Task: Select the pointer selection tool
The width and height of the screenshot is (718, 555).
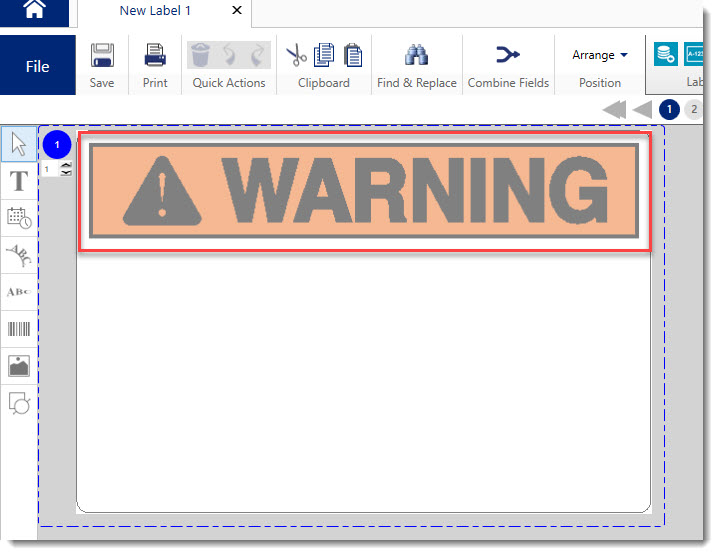Action: (18, 144)
